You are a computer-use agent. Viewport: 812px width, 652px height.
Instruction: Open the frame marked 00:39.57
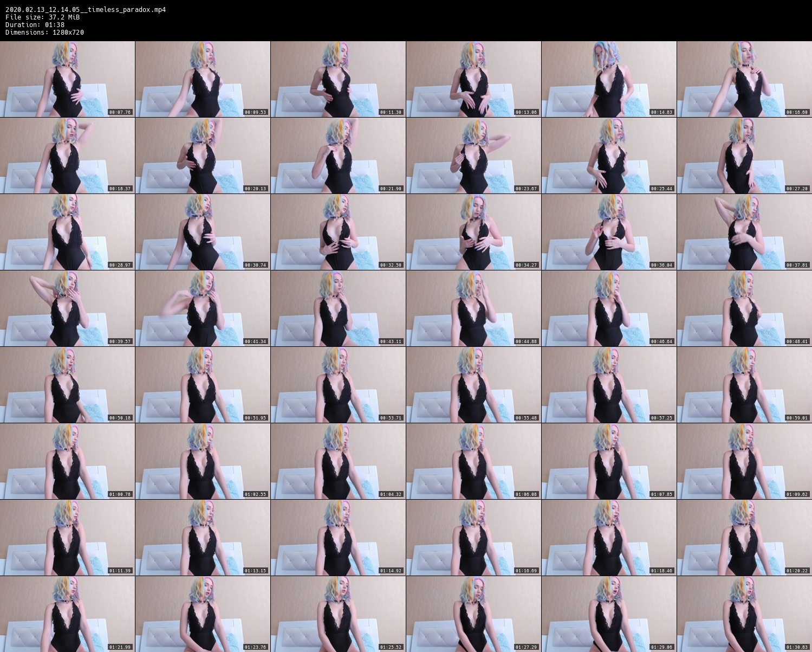pyautogui.click(x=67, y=308)
